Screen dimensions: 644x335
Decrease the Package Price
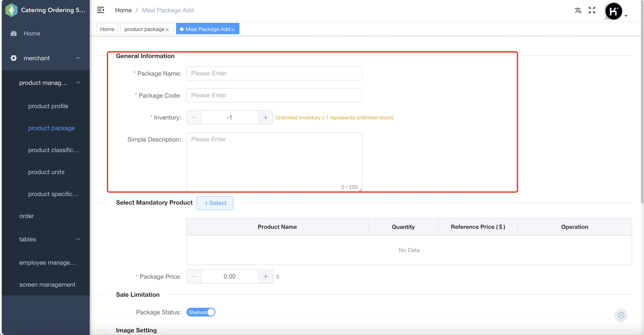pyautogui.click(x=193, y=277)
